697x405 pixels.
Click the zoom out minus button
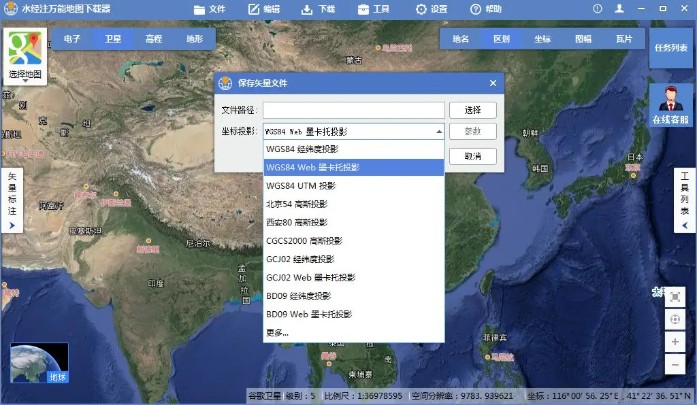pos(676,365)
